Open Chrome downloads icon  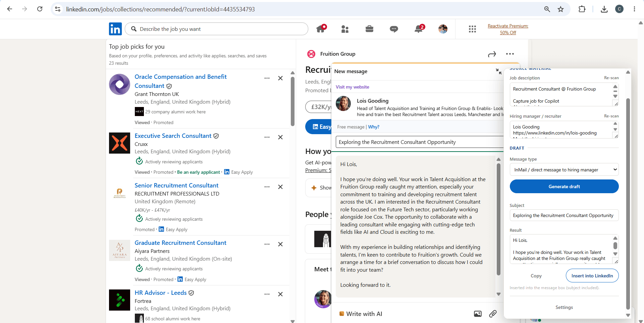(604, 9)
